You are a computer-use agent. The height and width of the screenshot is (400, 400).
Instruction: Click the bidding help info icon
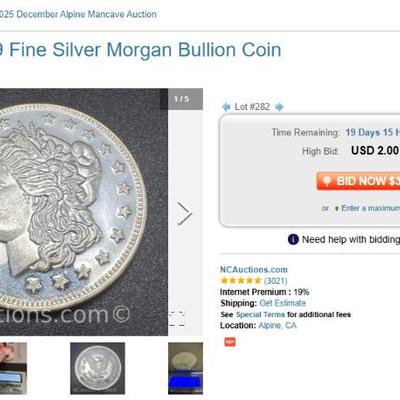pyautogui.click(x=293, y=239)
